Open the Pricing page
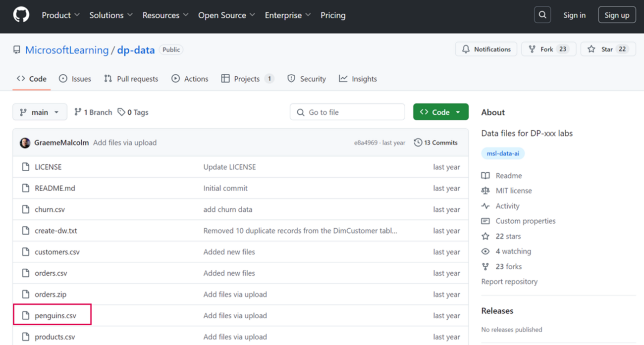Image resolution: width=644 pixels, height=345 pixels. [x=333, y=15]
